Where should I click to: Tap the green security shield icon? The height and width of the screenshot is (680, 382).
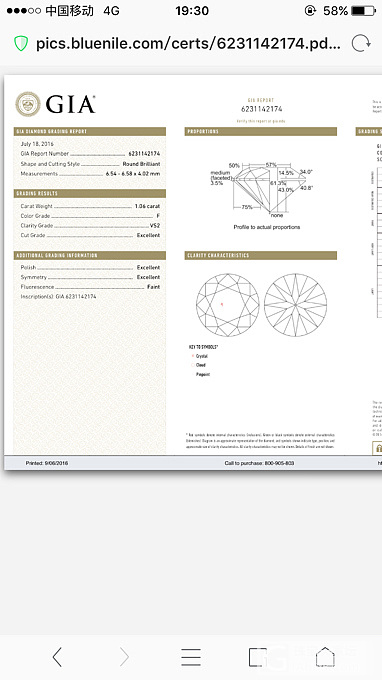tap(21, 44)
